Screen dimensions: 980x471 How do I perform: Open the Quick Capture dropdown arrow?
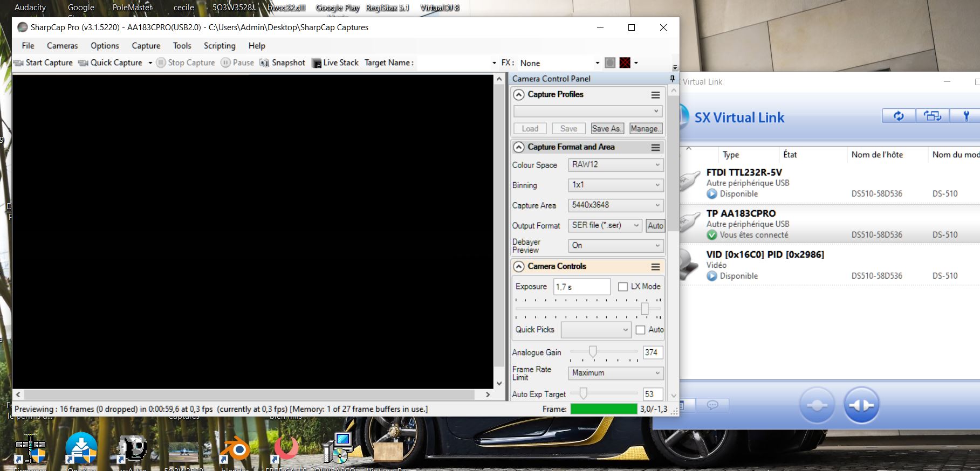click(x=150, y=63)
